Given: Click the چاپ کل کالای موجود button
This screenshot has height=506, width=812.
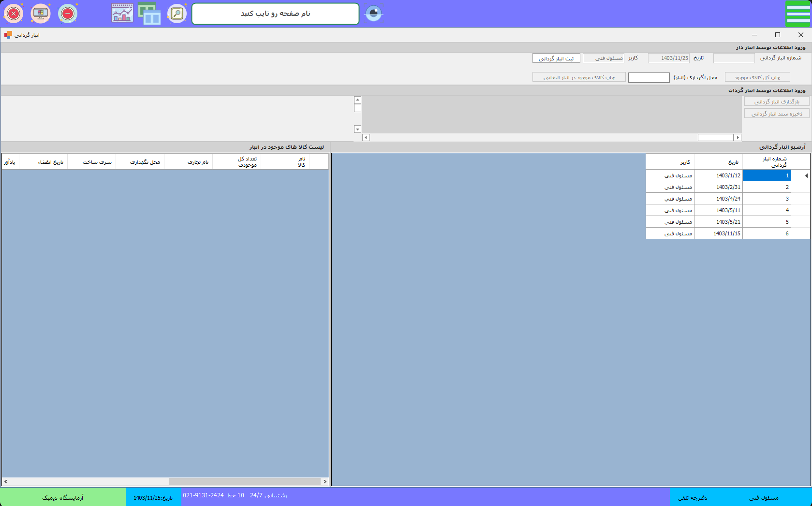Looking at the screenshot, I should (x=757, y=77).
